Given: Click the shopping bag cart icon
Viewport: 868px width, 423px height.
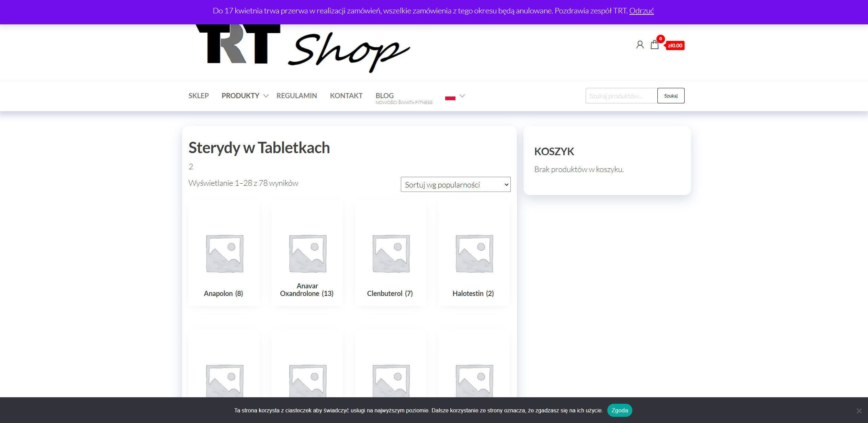Looking at the screenshot, I should click(x=654, y=45).
